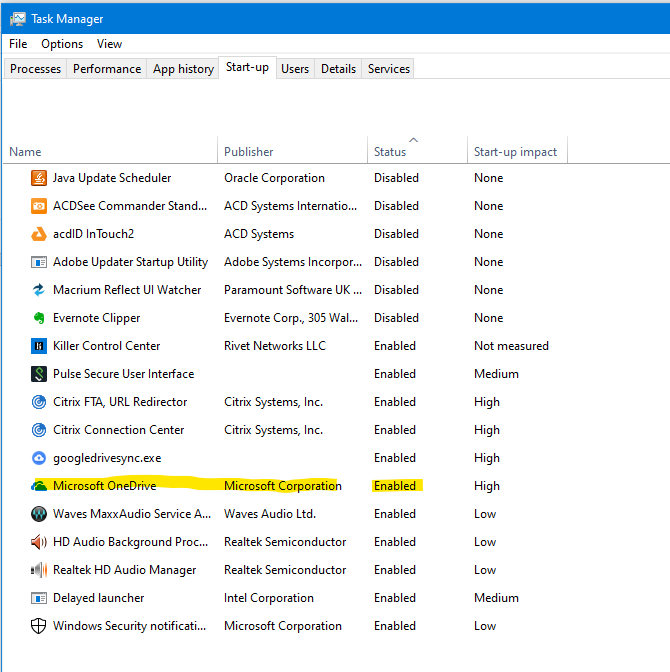Click Citrix FTA, URL Redirector name
Image resolution: width=670 pixels, height=672 pixels.
120,402
